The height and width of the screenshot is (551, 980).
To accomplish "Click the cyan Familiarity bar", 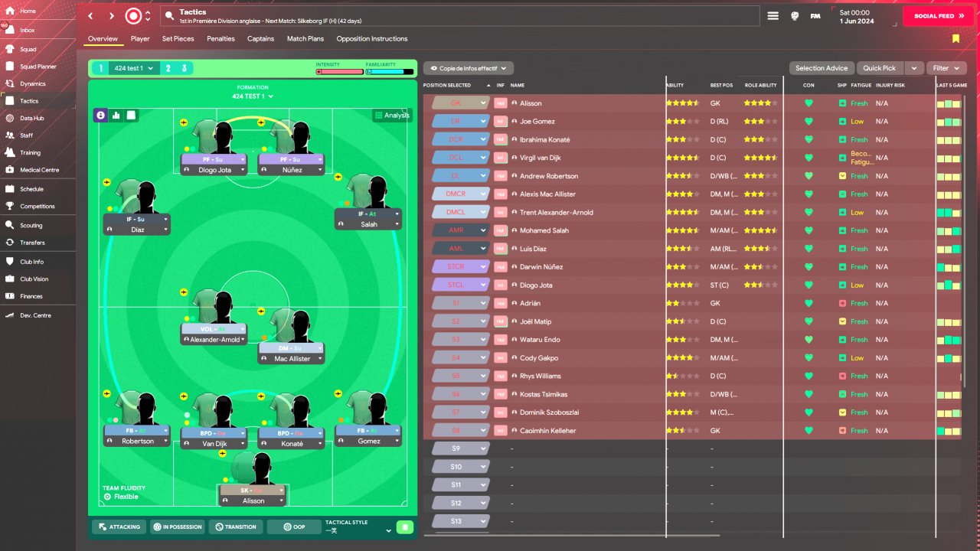I will (389, 72).
